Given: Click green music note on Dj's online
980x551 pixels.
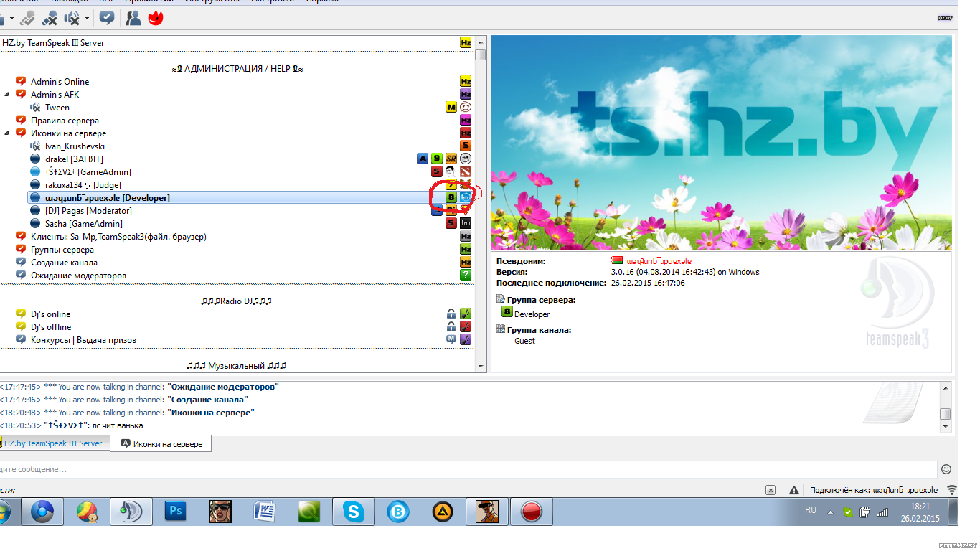Looking at the screenshot, I should click(466, 314).
